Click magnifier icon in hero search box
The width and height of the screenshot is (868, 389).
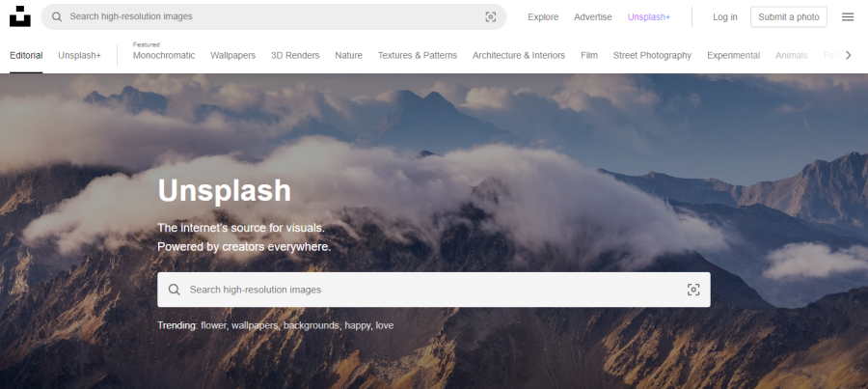(174, 290)
